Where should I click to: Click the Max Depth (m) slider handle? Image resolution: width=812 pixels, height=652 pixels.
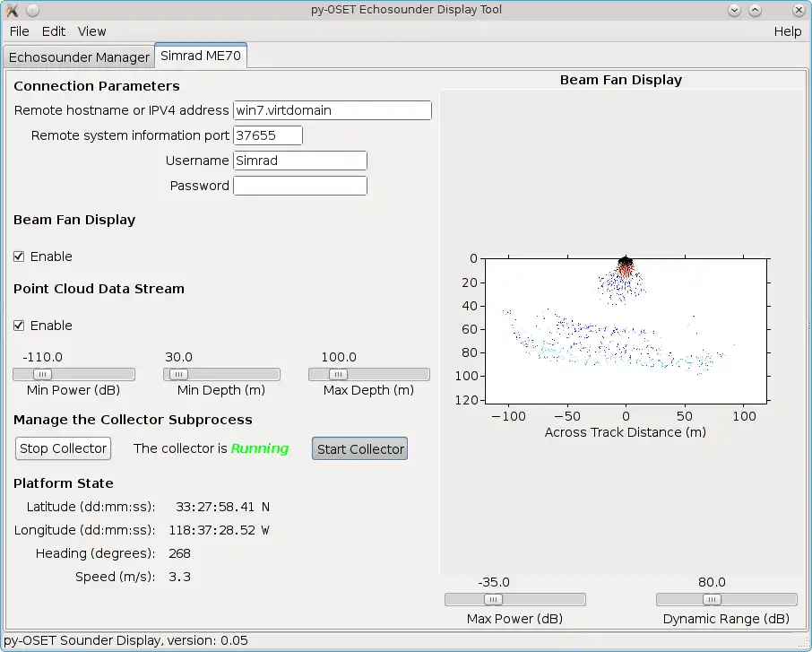[x=338, y=374]
